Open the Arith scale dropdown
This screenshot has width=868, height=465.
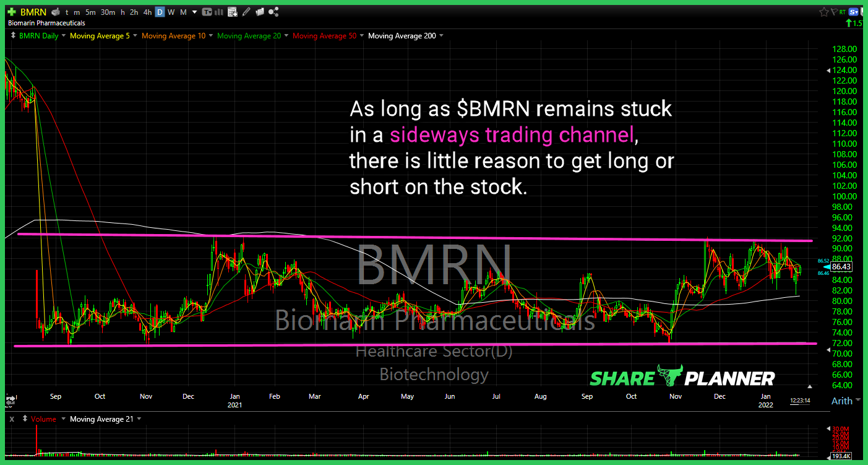858,399
